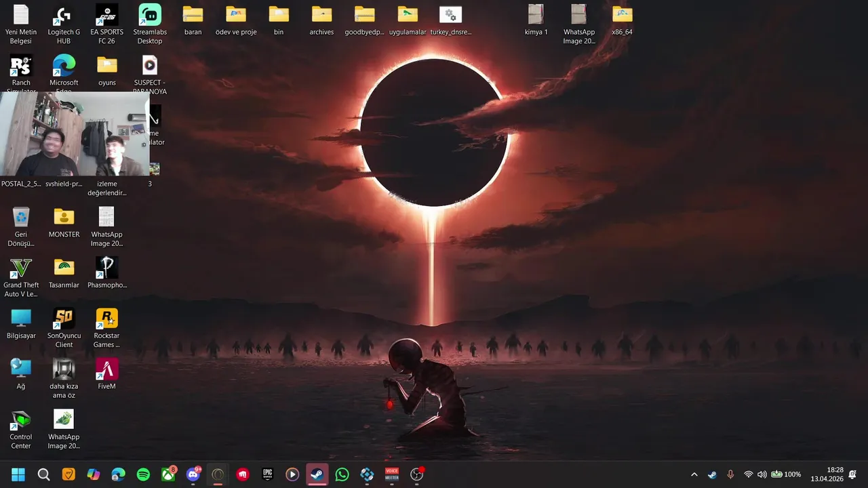Open Epic Games Launcher from taskbar
This screenshot has width=868, height=488.
click(268, 474)
